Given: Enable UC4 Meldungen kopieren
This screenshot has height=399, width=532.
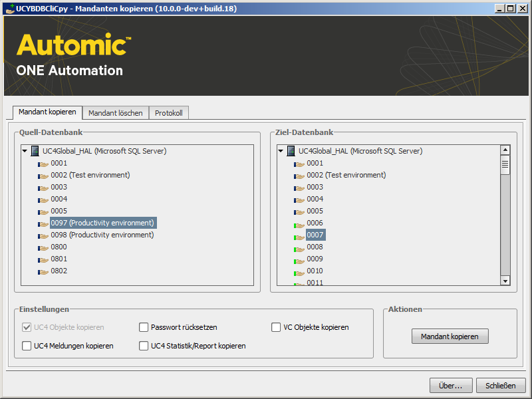Looking at the screenshot, I should pos(27,346).
